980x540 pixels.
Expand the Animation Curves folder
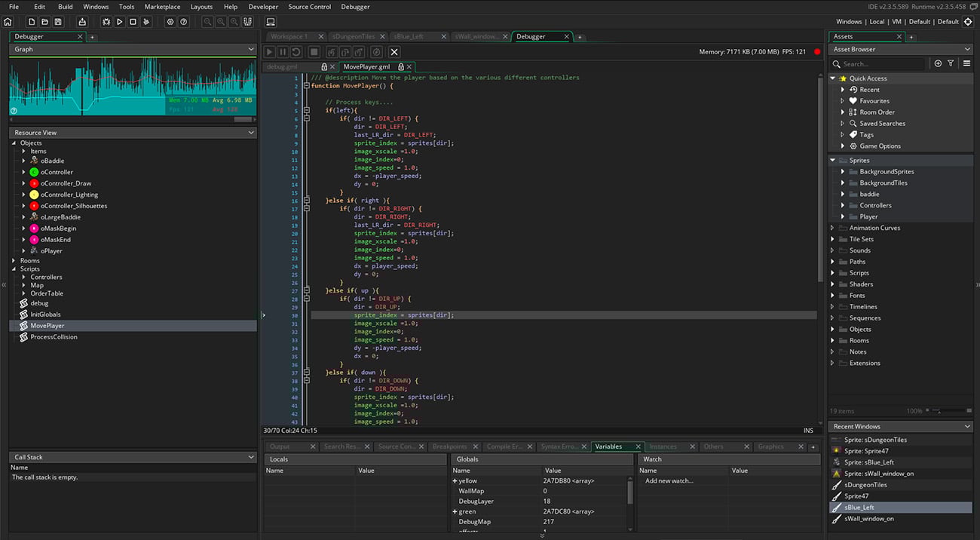click(833, 228)
